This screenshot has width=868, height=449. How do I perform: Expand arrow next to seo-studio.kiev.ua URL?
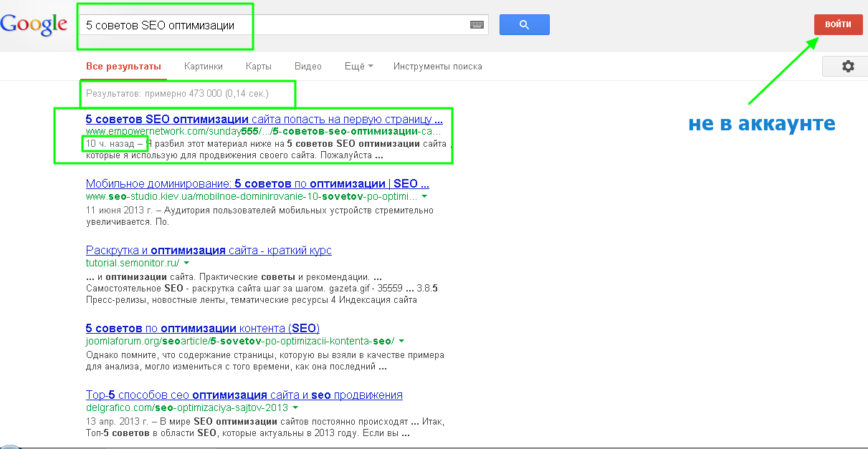coord(425,196)
